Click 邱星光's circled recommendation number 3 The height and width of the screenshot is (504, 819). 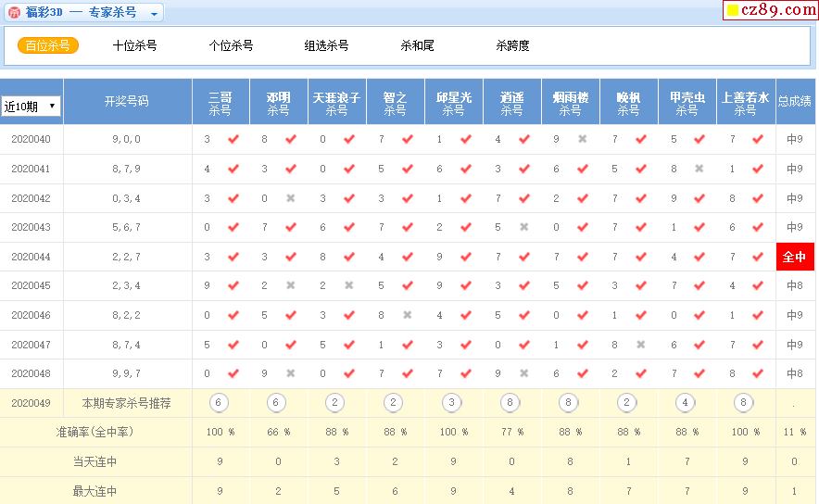pyautogui.click(x=452, y=403)
